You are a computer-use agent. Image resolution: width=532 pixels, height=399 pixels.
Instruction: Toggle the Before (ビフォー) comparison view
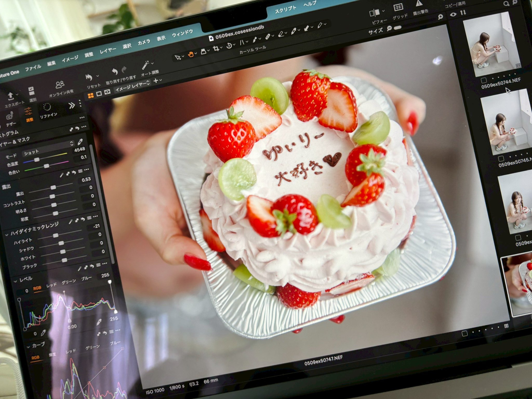pos(375,12)
